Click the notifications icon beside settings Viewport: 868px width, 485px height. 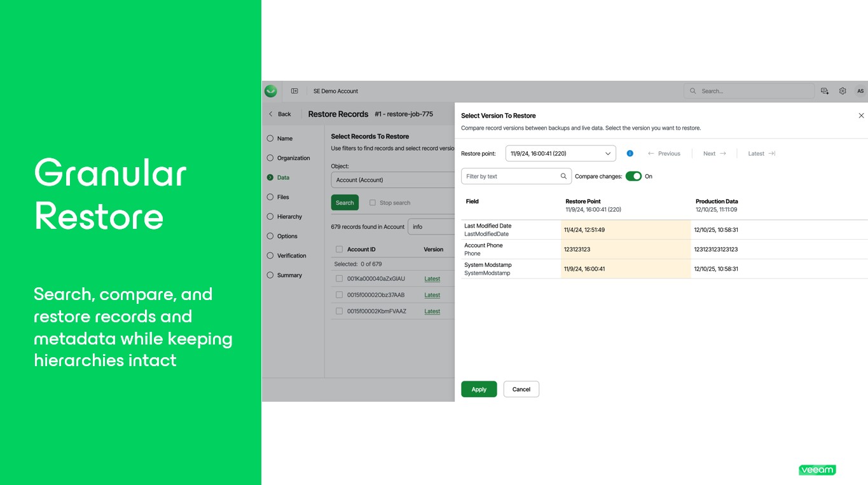(825, 91)
